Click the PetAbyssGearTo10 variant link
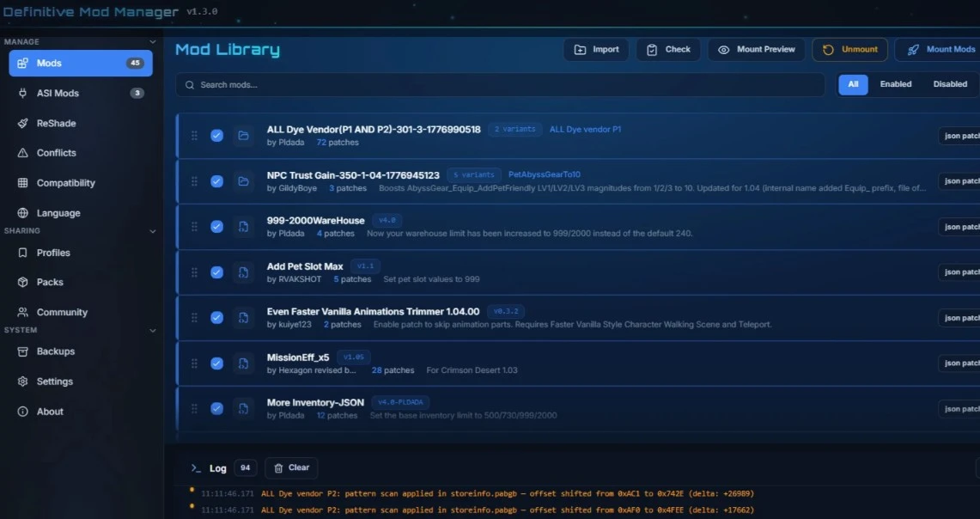Screen dimensions: 980x519 click(545, 174)
